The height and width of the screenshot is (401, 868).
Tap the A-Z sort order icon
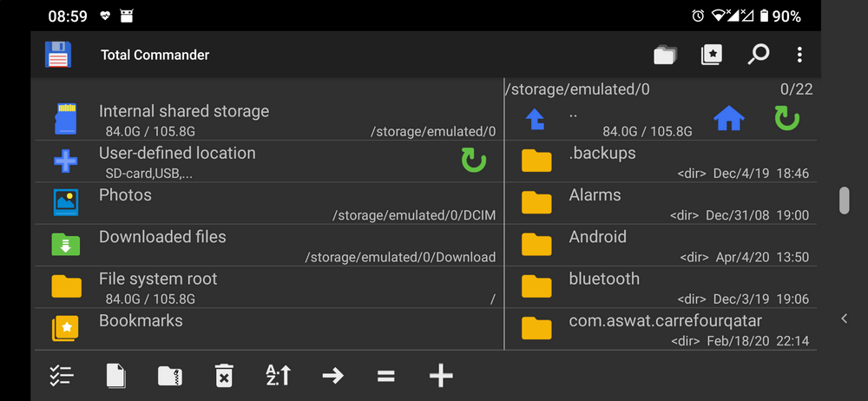[278, 375]
